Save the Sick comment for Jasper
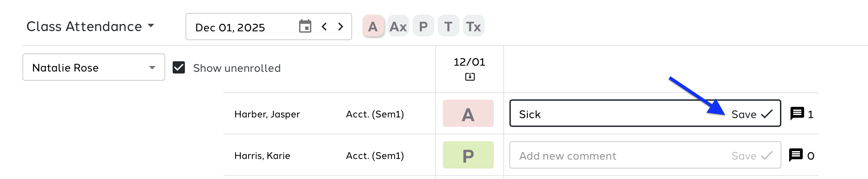 (752, 114)
